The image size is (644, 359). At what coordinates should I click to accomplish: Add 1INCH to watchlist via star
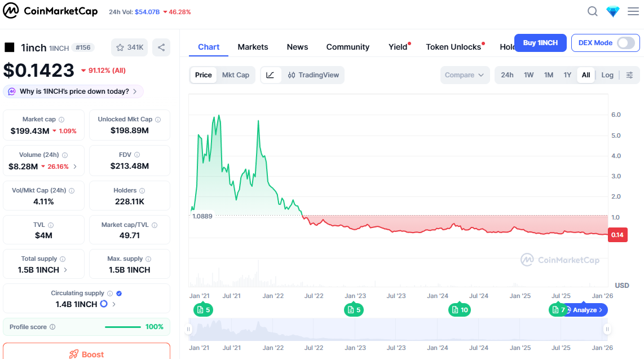pyautogui.click(x=130, y=47)
